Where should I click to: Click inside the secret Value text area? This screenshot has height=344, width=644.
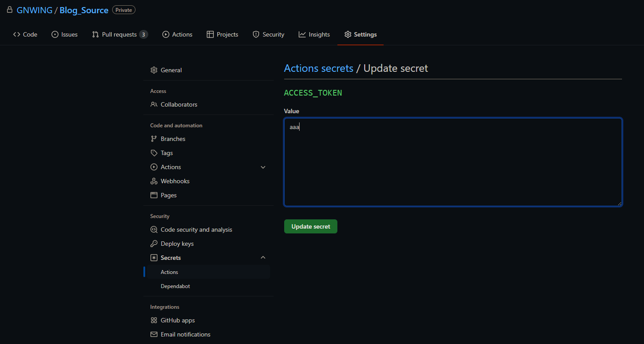pyautogui.click(x=453, y=162)
